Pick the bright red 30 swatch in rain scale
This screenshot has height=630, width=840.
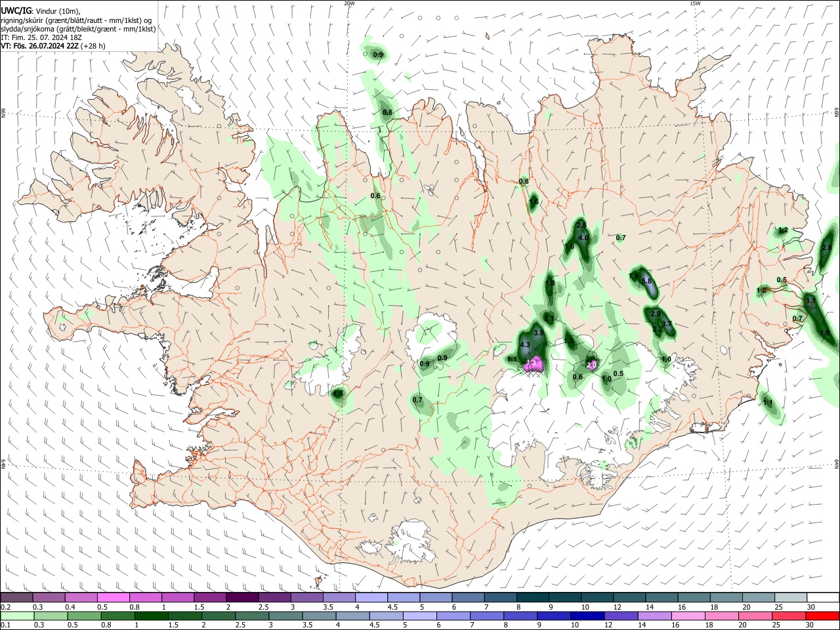(822, 616)
